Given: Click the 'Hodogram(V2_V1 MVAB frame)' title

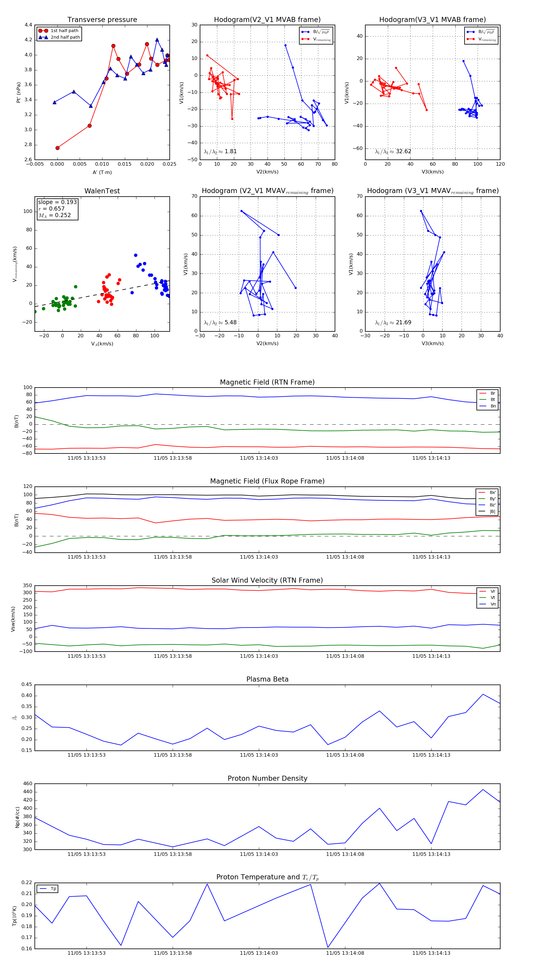Looking at the screenshot, I should (x=267, y=20).
